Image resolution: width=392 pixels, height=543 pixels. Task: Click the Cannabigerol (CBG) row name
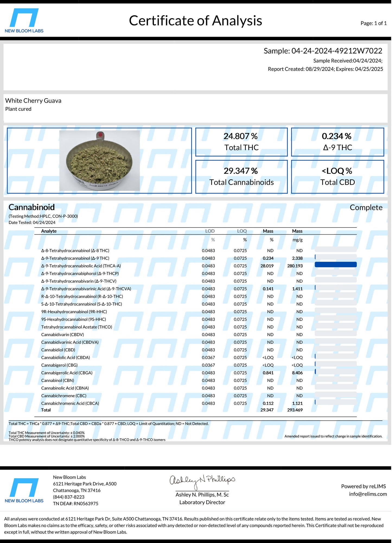59,365
